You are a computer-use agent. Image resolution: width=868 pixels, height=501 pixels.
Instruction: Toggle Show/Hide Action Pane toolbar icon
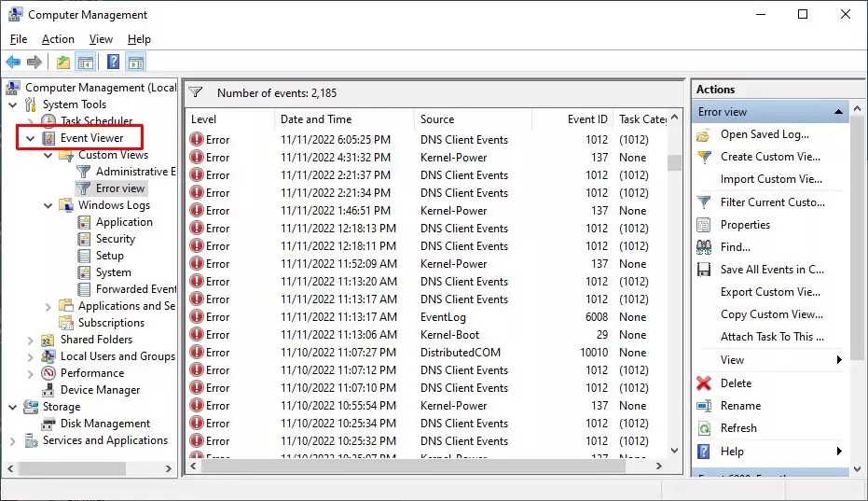click(x=136, y=63)
